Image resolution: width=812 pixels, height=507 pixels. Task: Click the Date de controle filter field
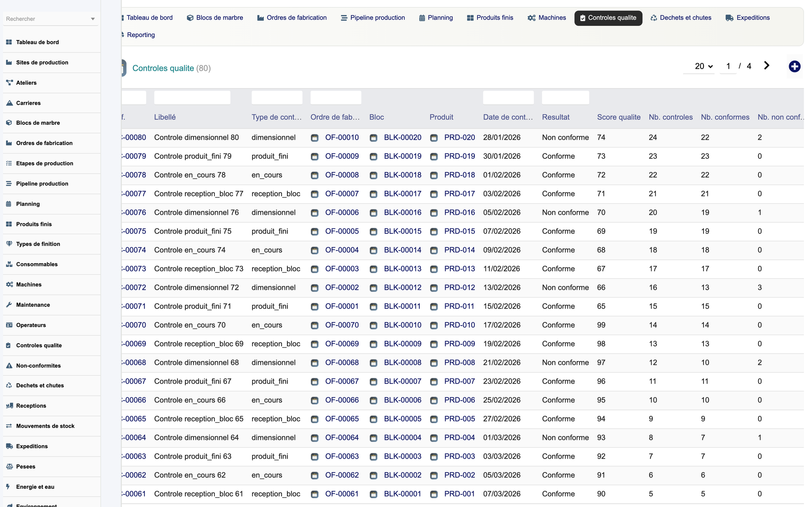pos(508,98)
